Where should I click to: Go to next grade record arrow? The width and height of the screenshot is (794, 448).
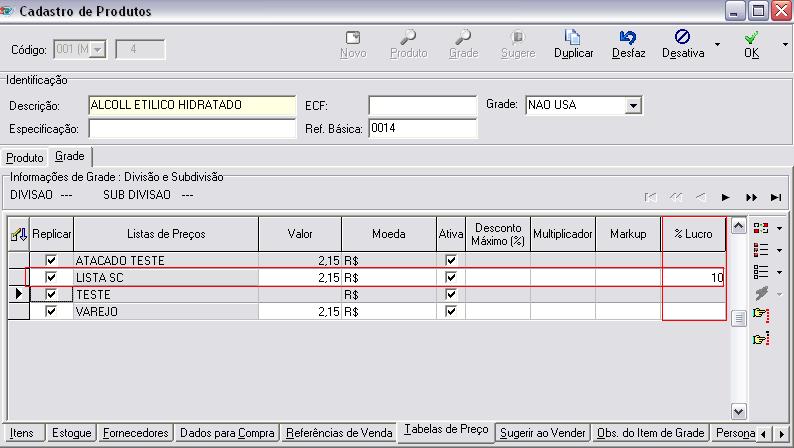[x=726, y=197]
